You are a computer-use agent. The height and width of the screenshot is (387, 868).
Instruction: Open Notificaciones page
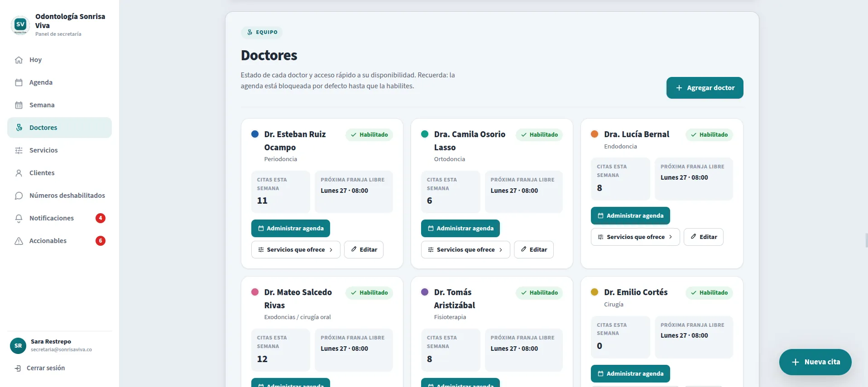[x=59, y=218]
